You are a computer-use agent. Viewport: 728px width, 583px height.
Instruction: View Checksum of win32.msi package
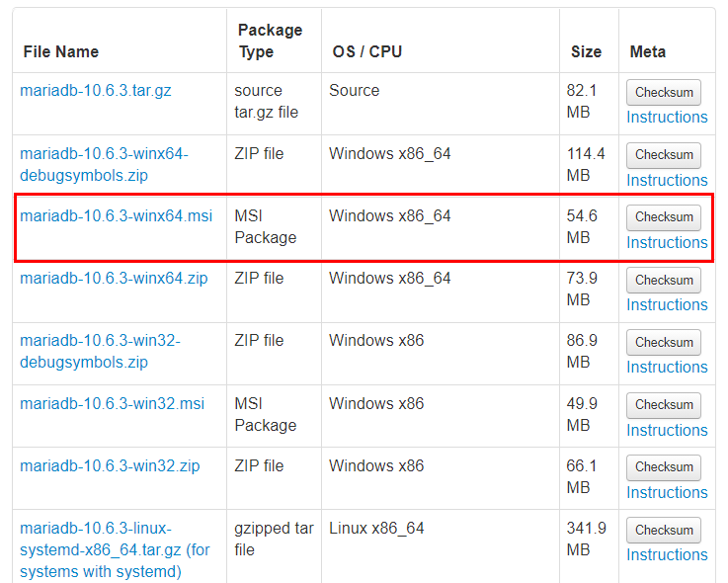664,405
